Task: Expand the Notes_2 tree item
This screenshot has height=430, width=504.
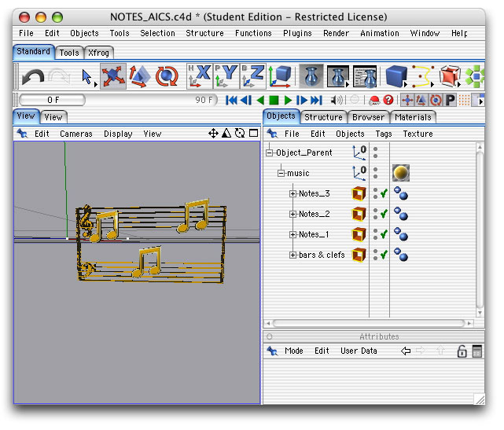Action: coord(293,214)
